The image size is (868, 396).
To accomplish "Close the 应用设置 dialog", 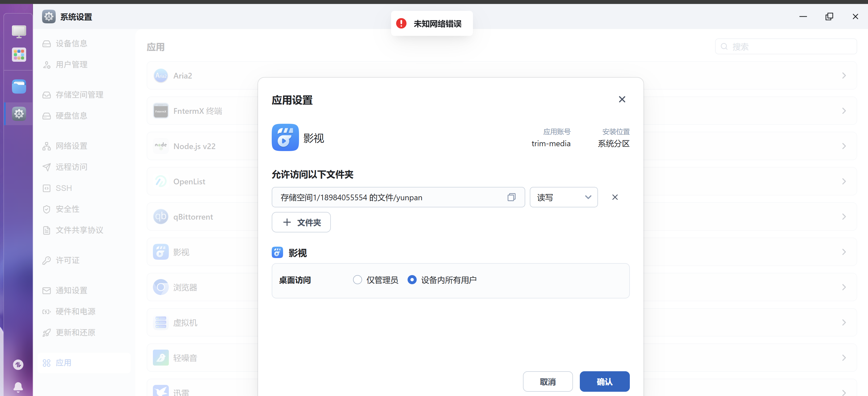I will point(622,100).
